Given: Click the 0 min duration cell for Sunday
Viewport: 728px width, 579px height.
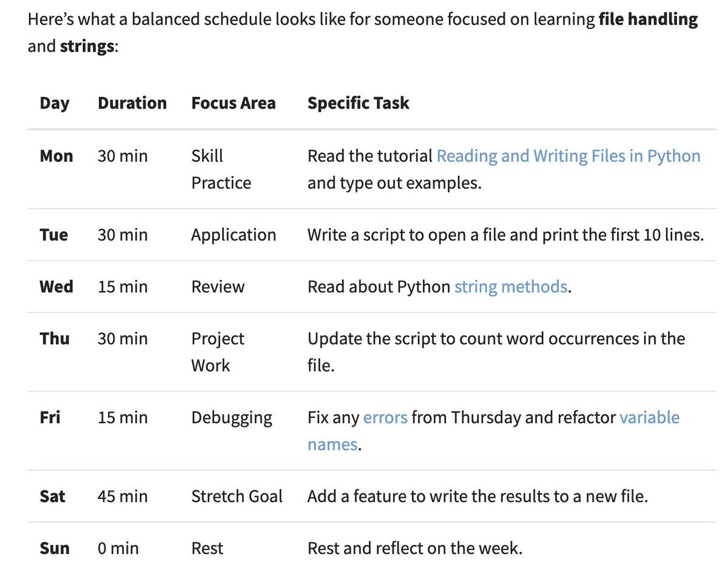Looking at the screenshot, I should point(118,547).
